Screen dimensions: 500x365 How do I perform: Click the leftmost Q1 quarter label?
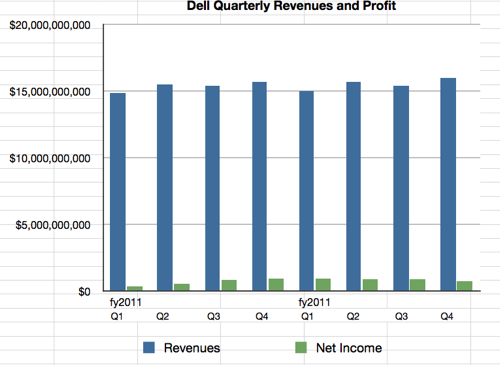coord(117,316)
